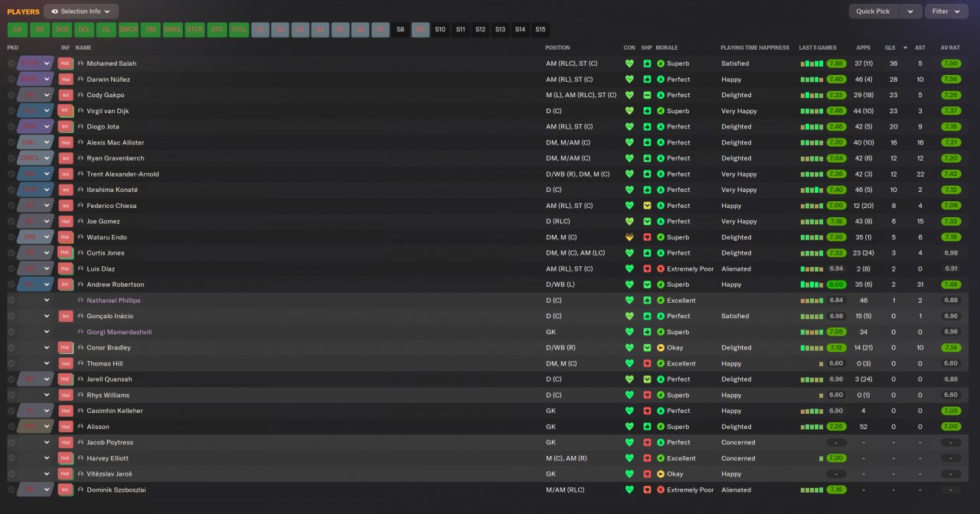This screenshot has width=980, height=514.
Task: Click sharpness icon for Joe Gomez
Action: pos(647,221)
